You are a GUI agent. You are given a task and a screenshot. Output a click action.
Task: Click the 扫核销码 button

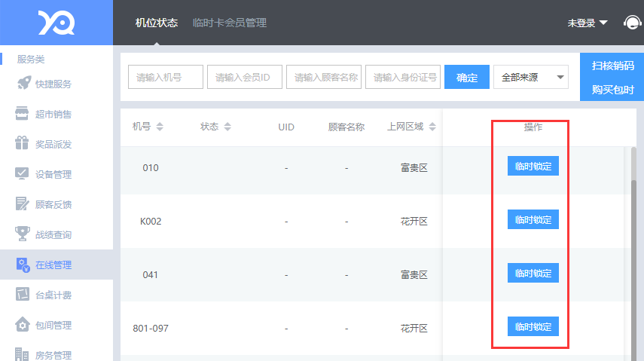[612, 66]
